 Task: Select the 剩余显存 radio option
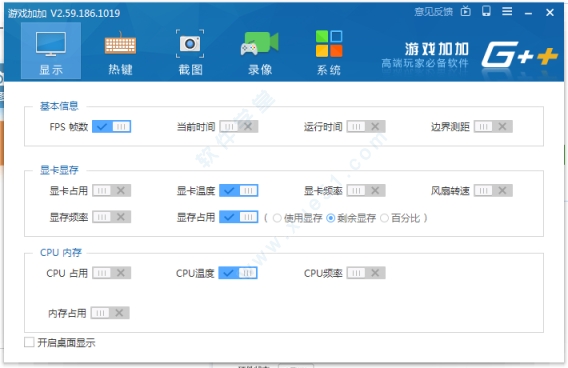point(330,218)
